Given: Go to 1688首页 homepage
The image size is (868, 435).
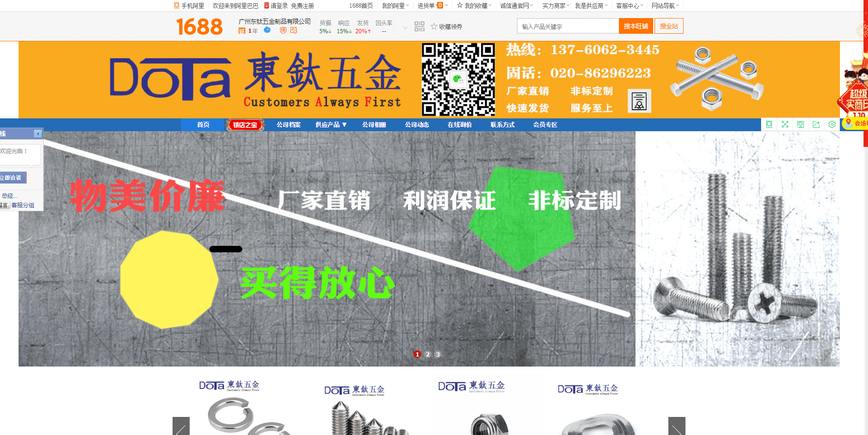Looking at the screenshot, I should click(361, 6).
